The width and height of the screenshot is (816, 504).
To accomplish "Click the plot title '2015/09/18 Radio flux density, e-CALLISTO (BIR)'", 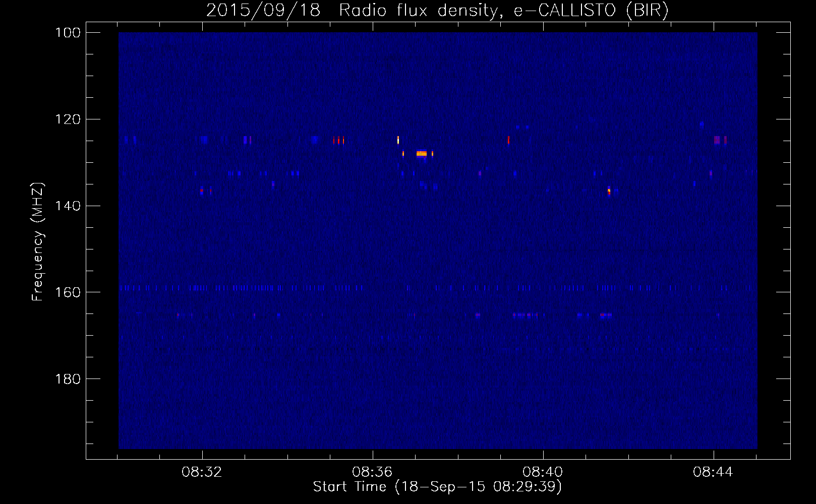I will (437, 11).
